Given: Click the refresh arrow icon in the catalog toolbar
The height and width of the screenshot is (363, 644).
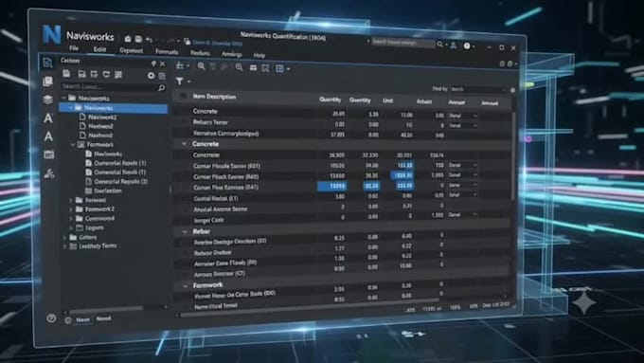Looking at the screenshot, I should tap(106, 75).
